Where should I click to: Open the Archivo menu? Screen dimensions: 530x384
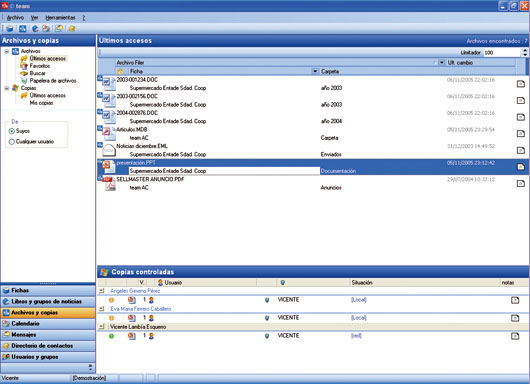coord(15,18)
